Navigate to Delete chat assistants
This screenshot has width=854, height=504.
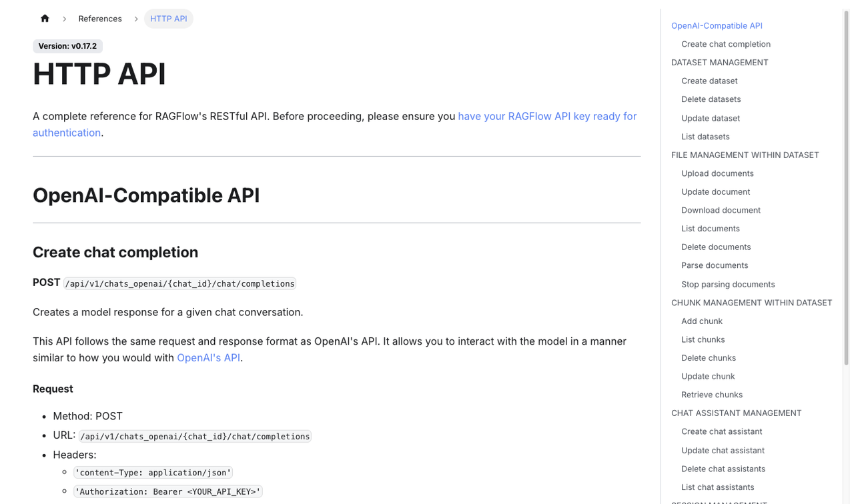(x=723, y=469)
